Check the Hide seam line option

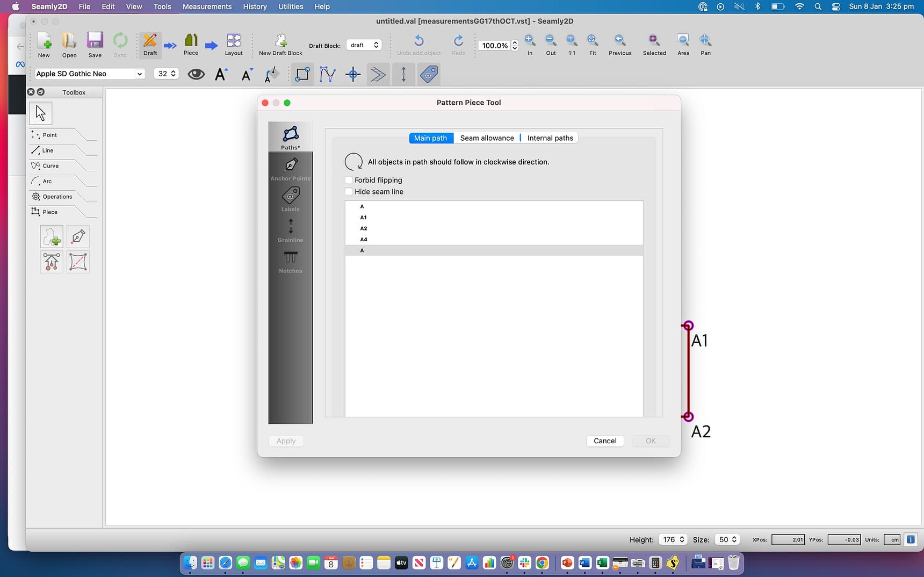tap(349, 191)
